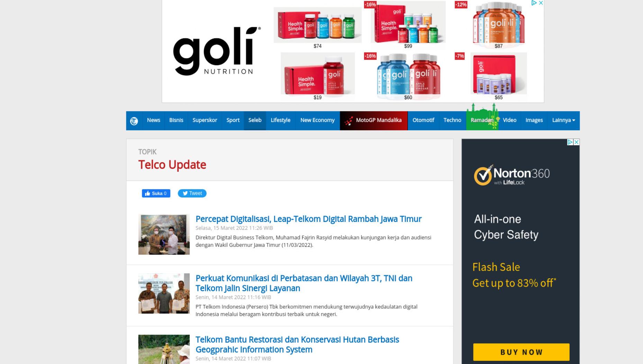Click BUY NOW on Norton ad
Screen dimensions: 643x364
(x=521, y=352)
